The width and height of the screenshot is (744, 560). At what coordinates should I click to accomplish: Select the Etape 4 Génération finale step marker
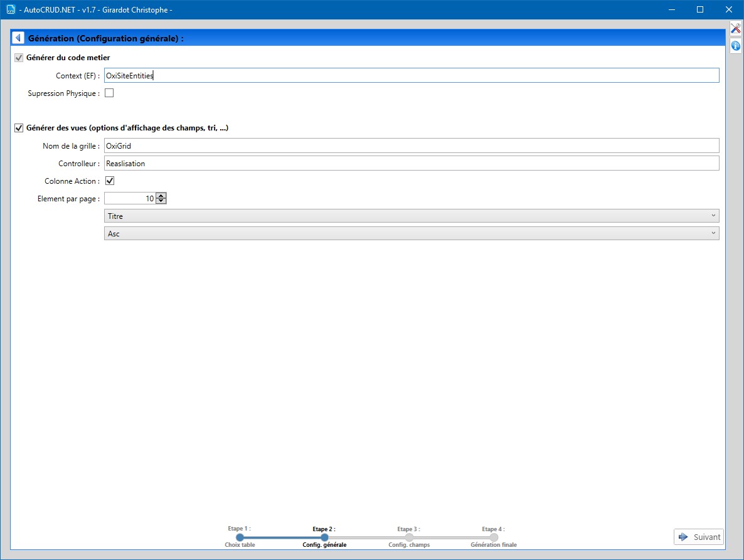[x=494, y=537]
